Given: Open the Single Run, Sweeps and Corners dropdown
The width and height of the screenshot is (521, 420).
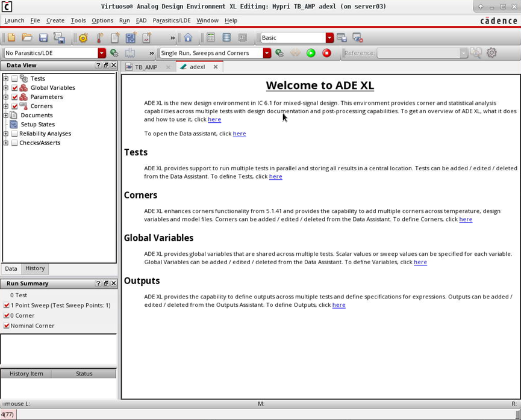Looking at the screenshot, I should 267,53.
